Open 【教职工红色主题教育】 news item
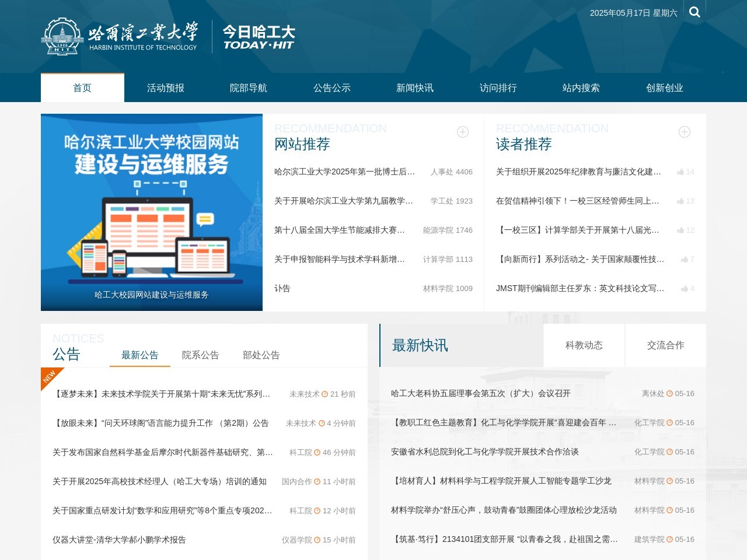Screen dimensions: 747x560 pos(504,423)
